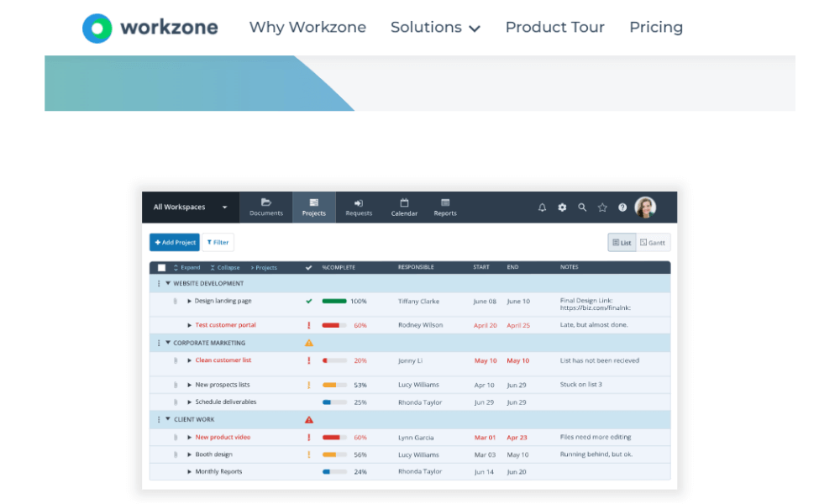Viewport: 840px width, 504px height.
Task: Open the All Workspaces dropdown
Action: pos(190,207)
